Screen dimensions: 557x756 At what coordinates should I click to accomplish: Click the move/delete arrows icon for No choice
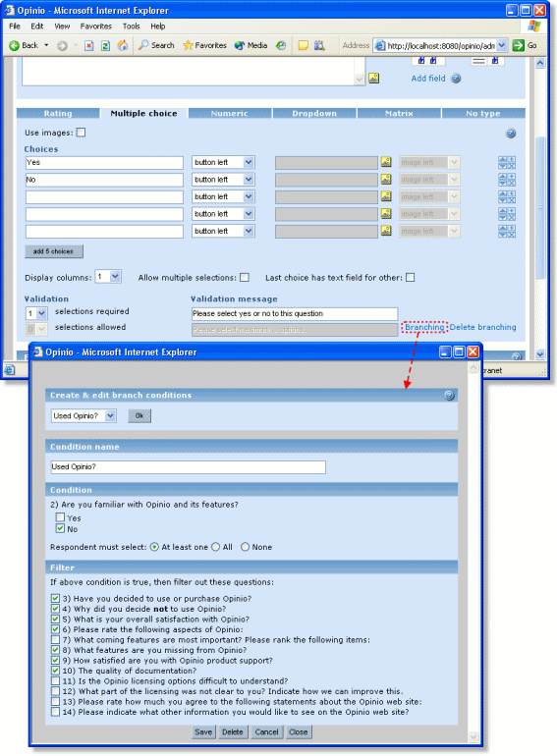(507, 180)
